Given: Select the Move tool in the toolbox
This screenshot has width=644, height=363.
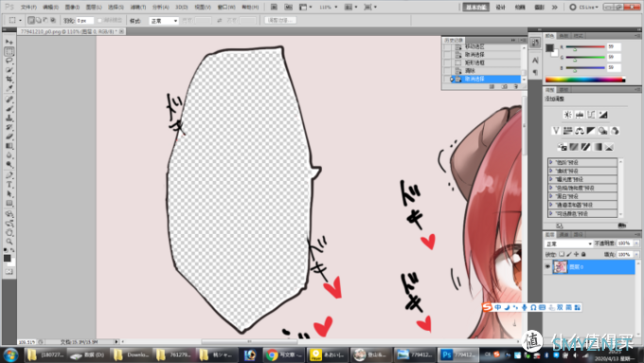Looking at the screenshot, I should 9,42.
